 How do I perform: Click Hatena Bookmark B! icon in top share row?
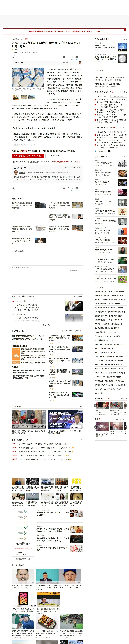77,57
